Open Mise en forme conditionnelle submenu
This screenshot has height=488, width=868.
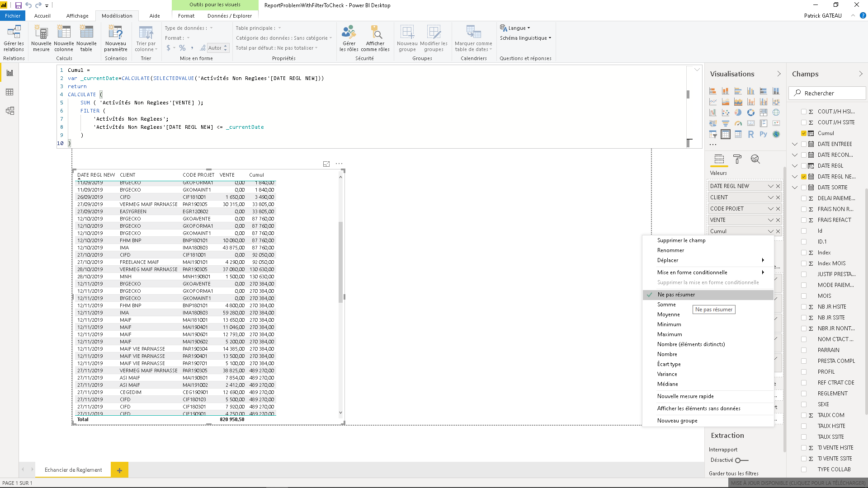(x=708, y=272)
